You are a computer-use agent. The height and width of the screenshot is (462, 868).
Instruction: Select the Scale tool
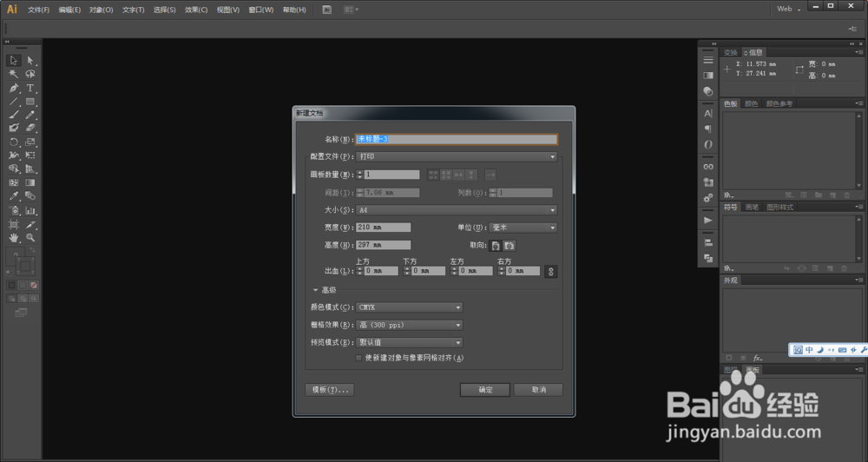(x=30, y=142)
